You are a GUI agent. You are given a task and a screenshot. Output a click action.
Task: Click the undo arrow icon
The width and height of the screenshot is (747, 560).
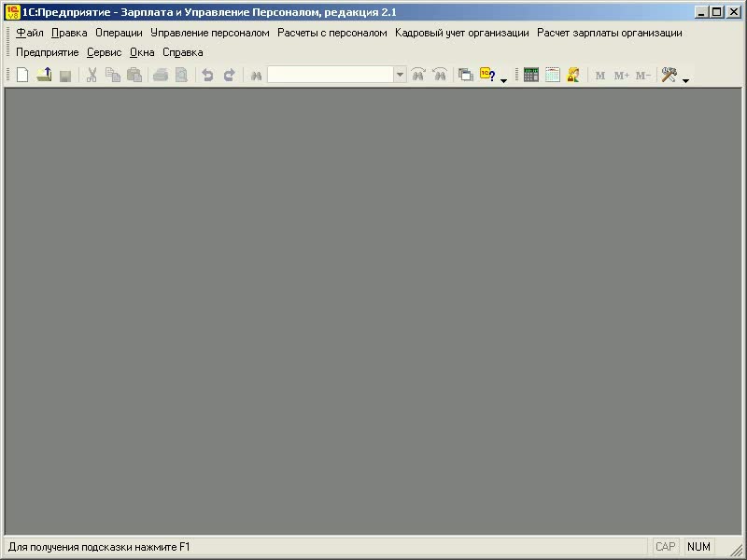(x=207, y=76)
